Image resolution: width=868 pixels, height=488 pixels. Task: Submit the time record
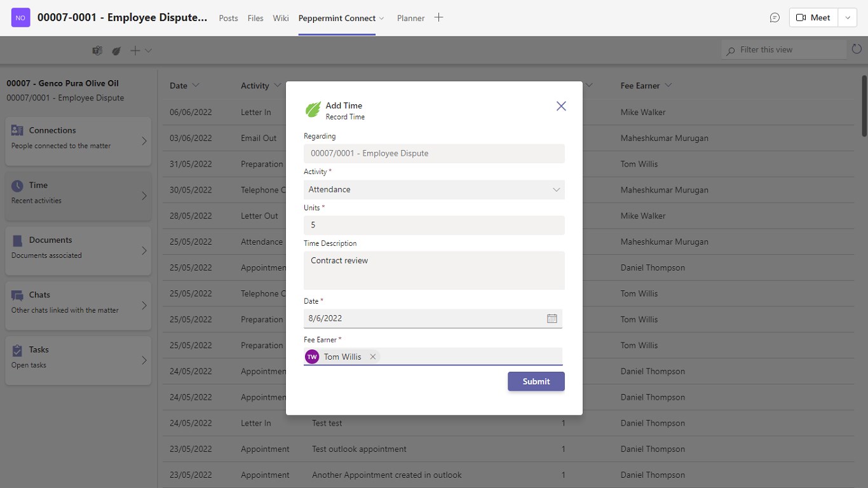click(536, 381)
